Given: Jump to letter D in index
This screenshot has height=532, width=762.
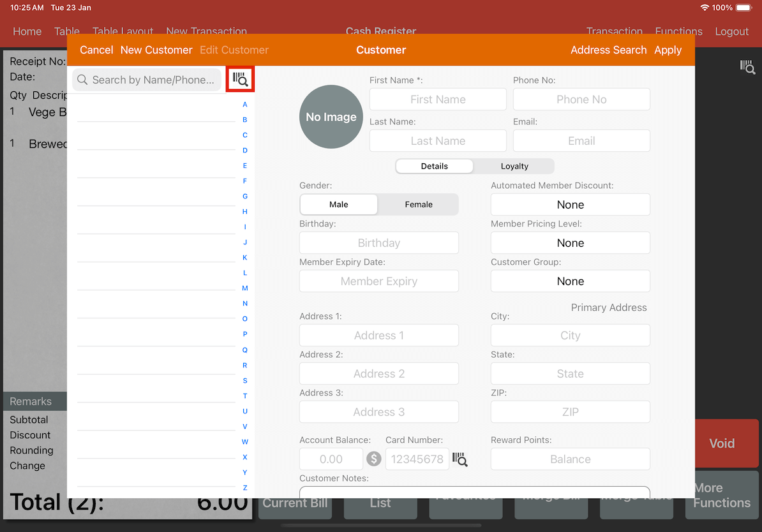Looking at the screenshot, I should pyautogui.click(x=245, y=150).
